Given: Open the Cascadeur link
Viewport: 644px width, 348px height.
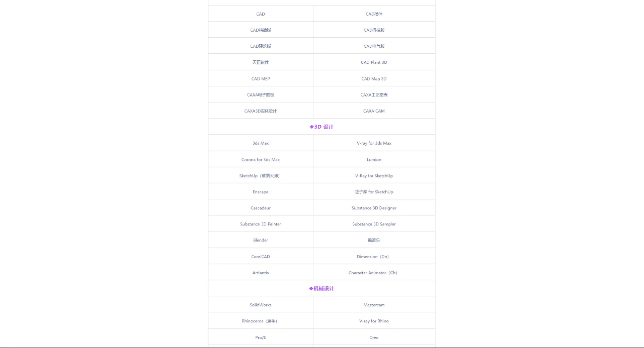Looking at the screenshot, I should click(x=261, y=208).
